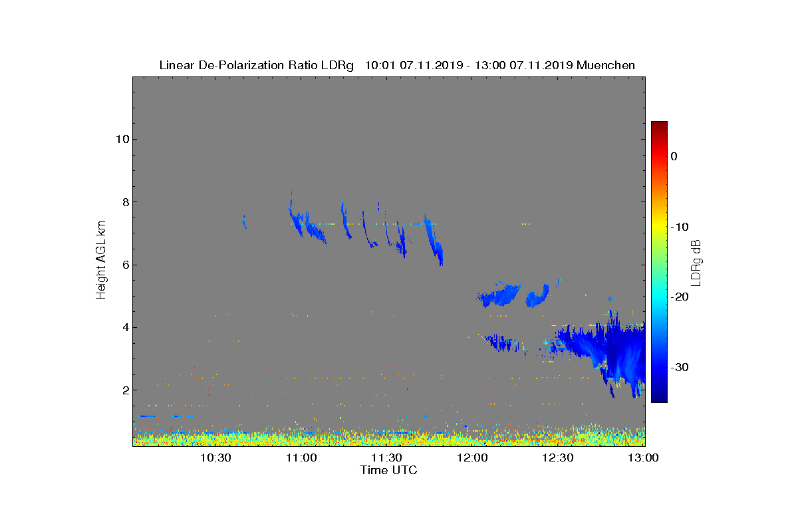798x532 pixels.
Task: Click the 'LDRg dB' colorbar label
Action: [697, 262]
